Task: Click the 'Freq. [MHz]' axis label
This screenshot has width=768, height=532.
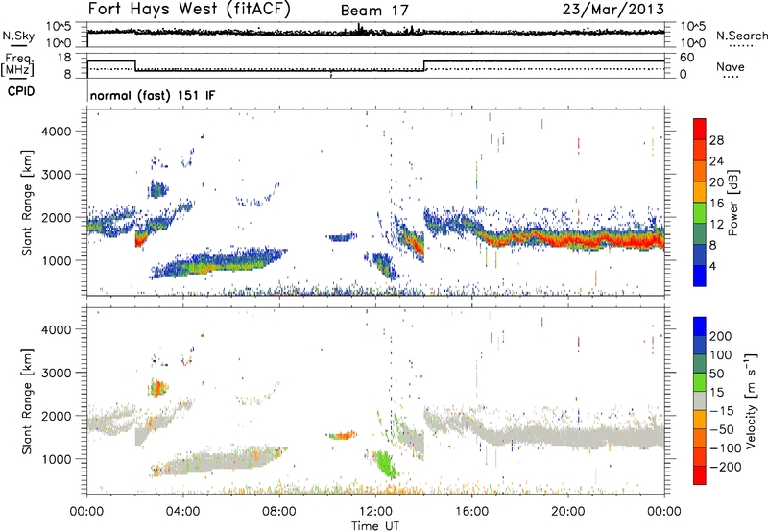Action: click(17, 65)
